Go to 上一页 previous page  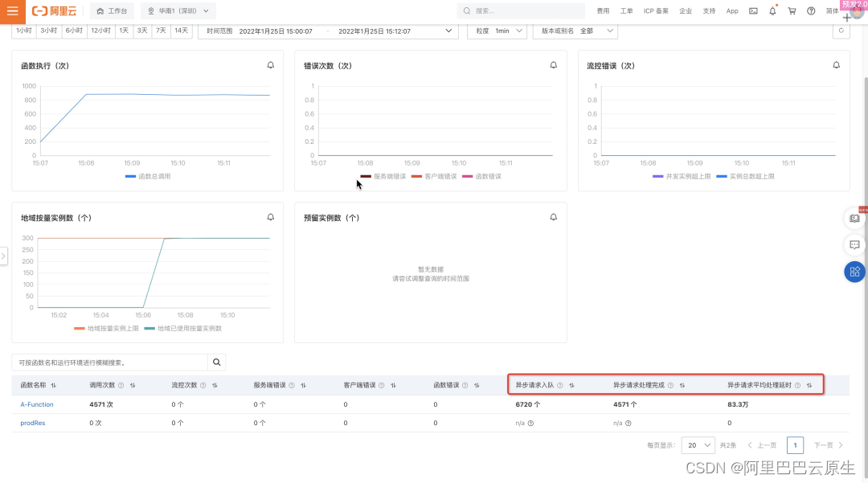point(762,445)
